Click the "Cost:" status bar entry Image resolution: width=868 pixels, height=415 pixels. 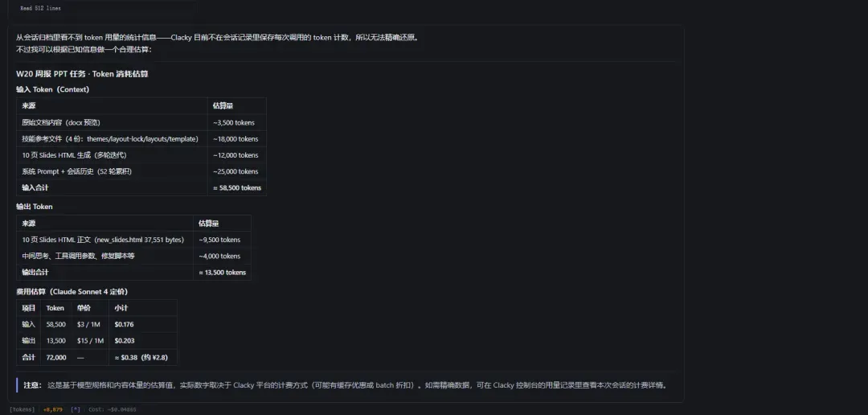[113, 409]
